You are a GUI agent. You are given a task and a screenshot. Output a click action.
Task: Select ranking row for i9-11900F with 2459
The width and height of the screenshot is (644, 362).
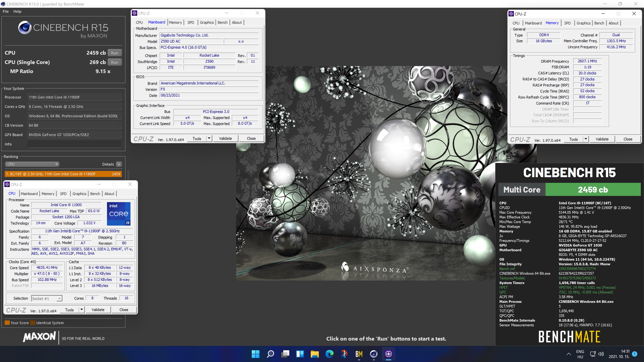point(63,174)
